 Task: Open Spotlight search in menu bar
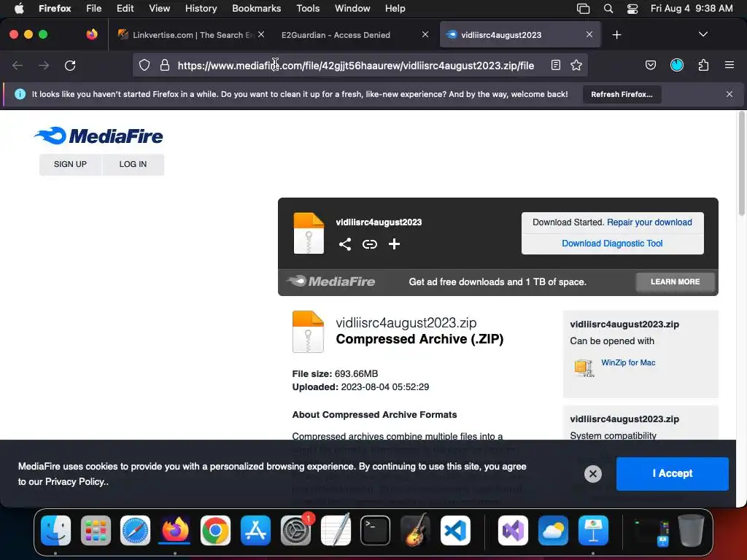click(608, 8)
